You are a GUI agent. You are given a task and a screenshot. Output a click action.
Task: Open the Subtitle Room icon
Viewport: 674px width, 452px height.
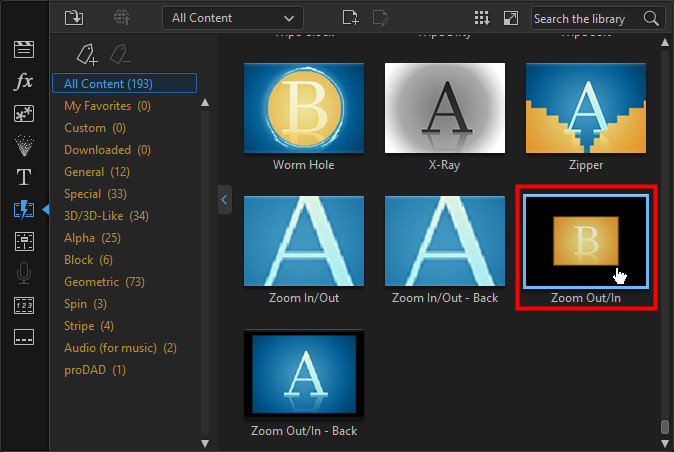coord(24,337)
